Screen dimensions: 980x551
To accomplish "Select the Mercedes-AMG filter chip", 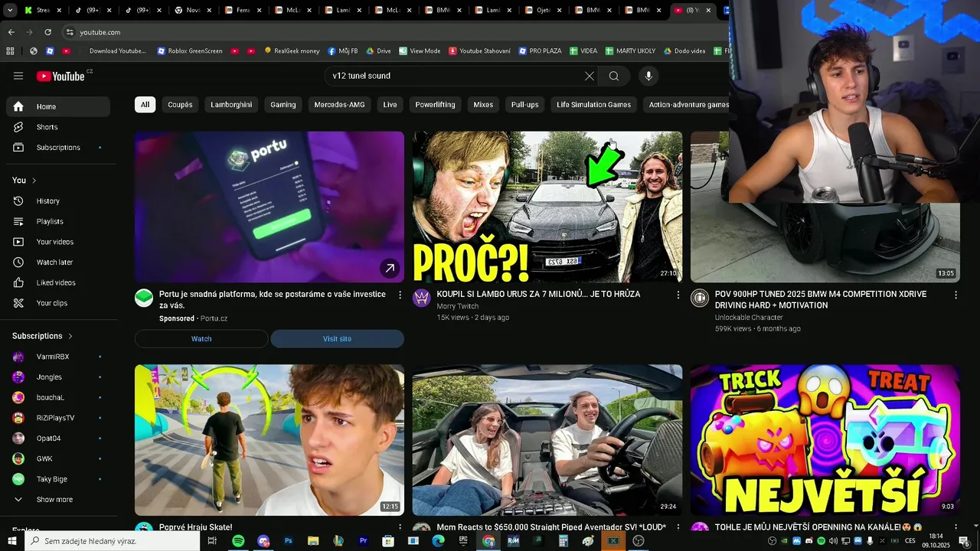I will [340, 105].
